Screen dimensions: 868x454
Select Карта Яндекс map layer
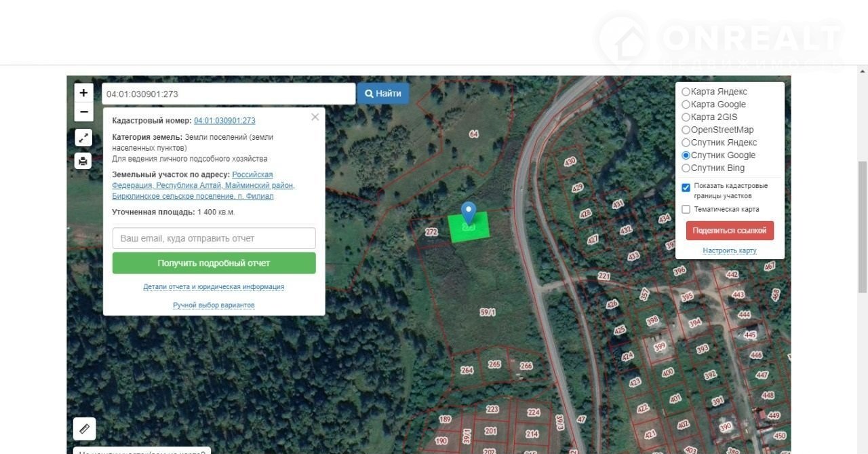[x=686, y=92]
